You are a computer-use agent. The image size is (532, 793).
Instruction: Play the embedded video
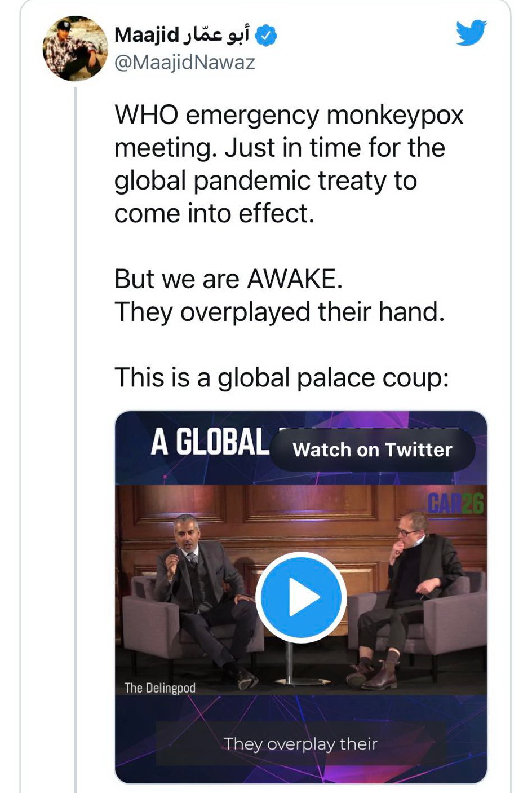(301, 597)
